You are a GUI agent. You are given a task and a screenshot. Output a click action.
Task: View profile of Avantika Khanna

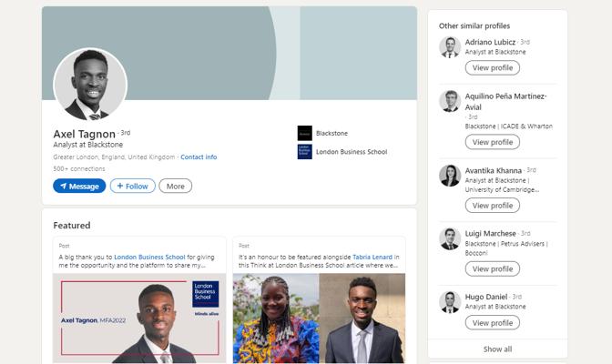(493, 206)
